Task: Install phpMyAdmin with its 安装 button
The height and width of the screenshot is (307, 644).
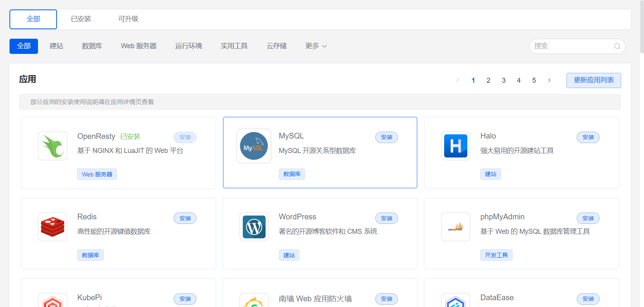Action: [588, 218]
